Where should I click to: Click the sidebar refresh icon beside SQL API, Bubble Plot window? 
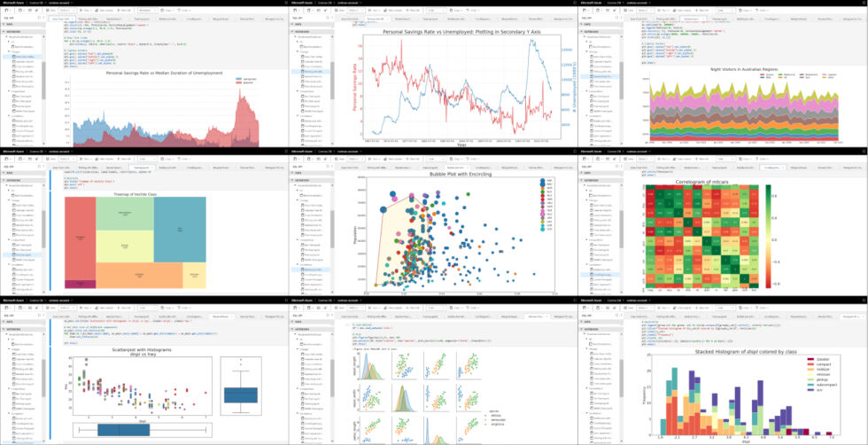click(329, 166)
